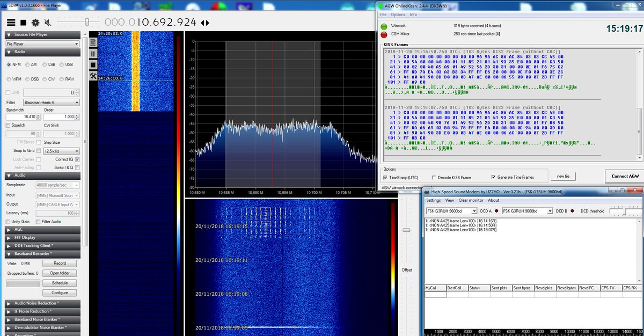
Task: Open the SoundModem View menu
Action: 450,200
